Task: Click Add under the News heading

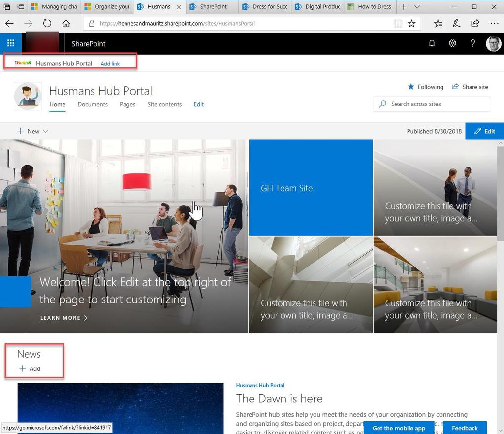Action: (x=30, y=368)
